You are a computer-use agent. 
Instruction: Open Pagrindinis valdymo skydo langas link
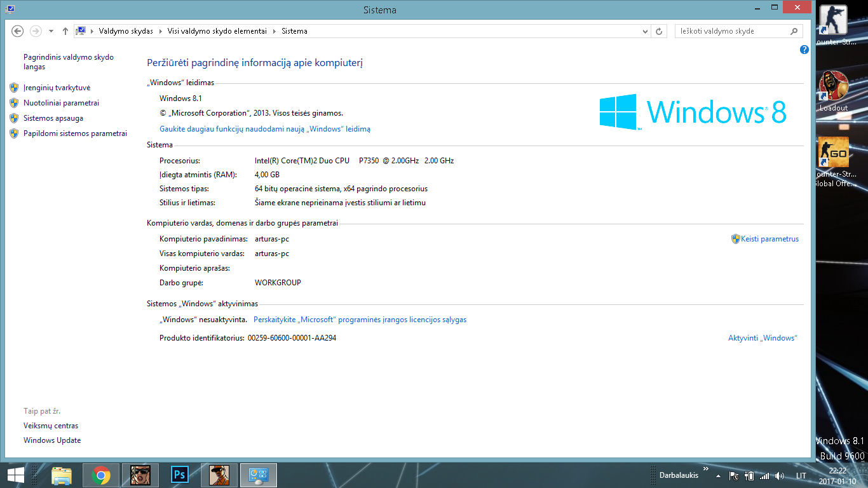click(69, 62)
